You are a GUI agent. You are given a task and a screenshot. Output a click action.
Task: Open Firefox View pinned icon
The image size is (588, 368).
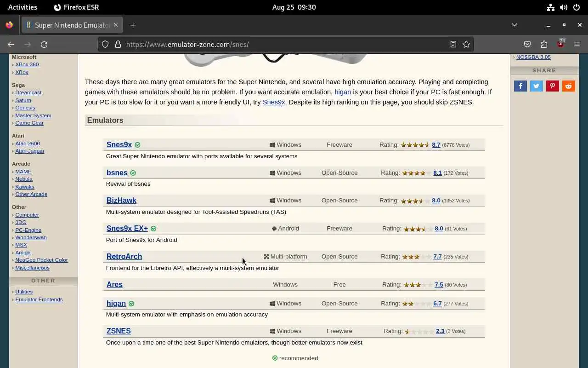(x=9, y=25)
